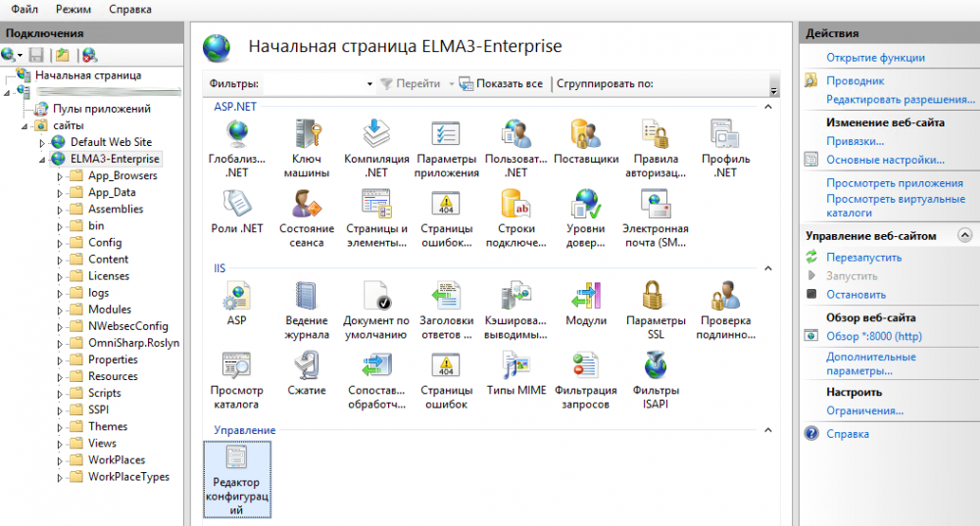This screenshot has width=980, height=526.
Task: Open Ограничения... link under Настроить
Action: pyautogui.click(x=864, y=411)
